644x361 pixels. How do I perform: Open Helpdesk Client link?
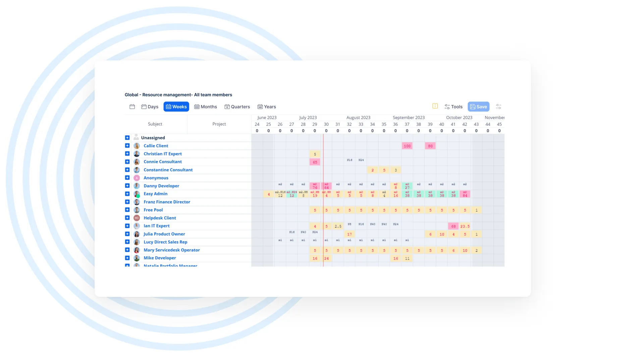pos(160,218)
